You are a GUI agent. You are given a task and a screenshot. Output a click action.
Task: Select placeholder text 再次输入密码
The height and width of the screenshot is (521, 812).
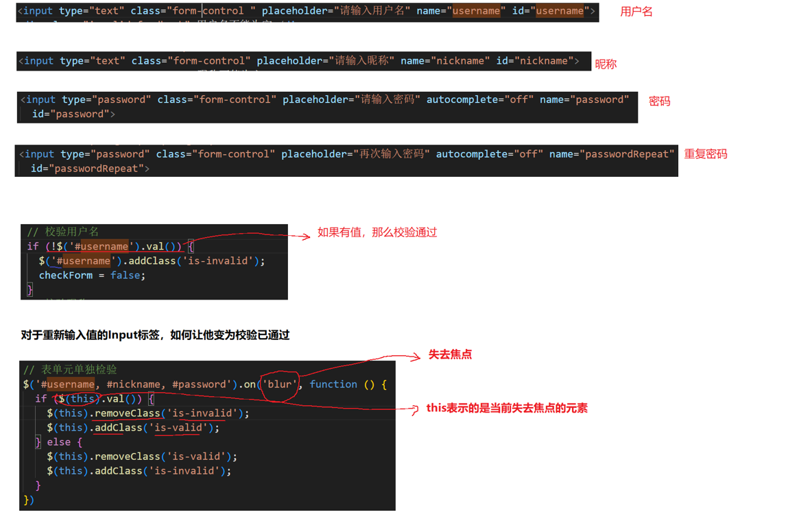point(392,154)
